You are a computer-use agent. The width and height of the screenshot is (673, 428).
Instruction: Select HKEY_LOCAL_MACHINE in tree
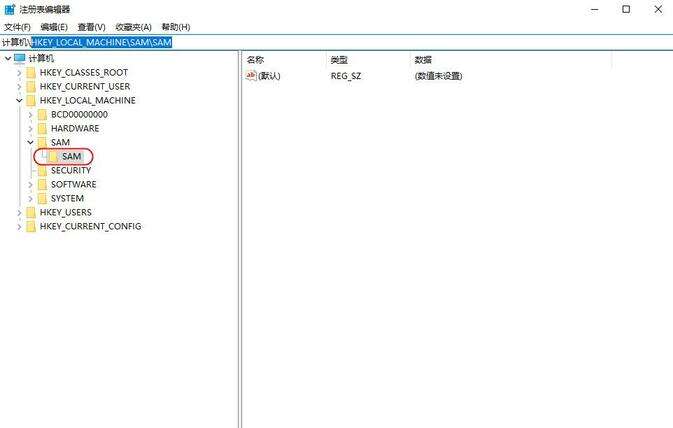tap(88, 100)
